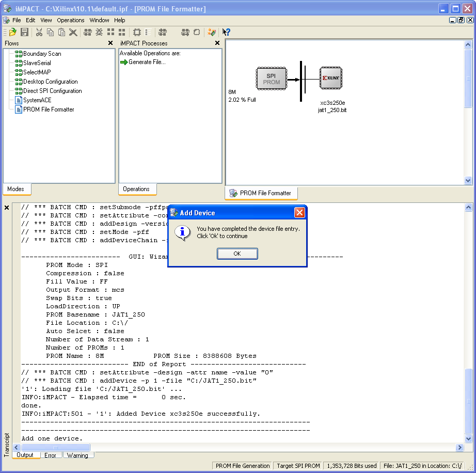Click the chip device toolbar icon
The height and width of the screenshot is (473, 476).
pyautogui.click(x=137, y=32)
